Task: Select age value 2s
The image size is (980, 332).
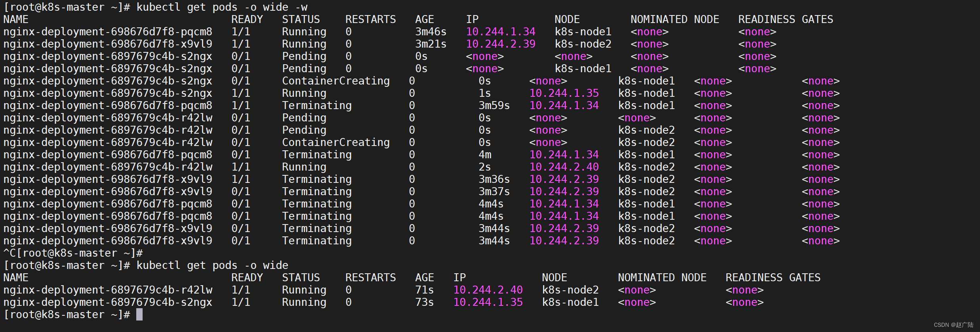Action: click(485, 167)
